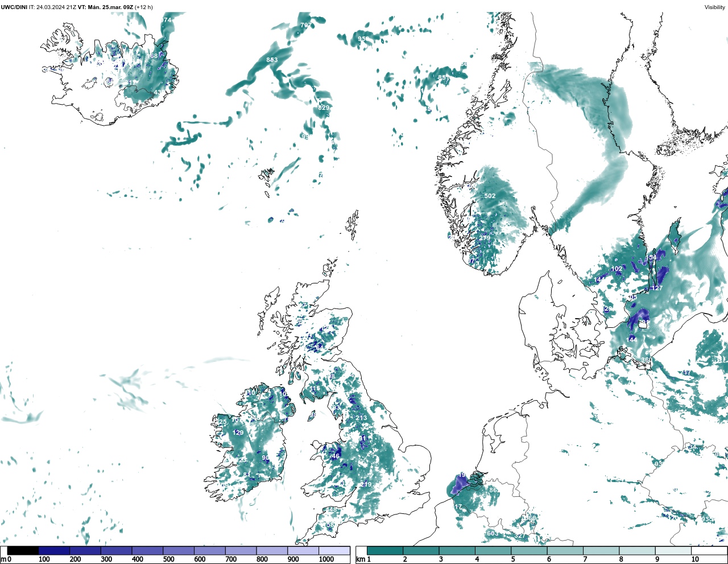Click the '3' tick label on the km legend

(x=441, y=559)
